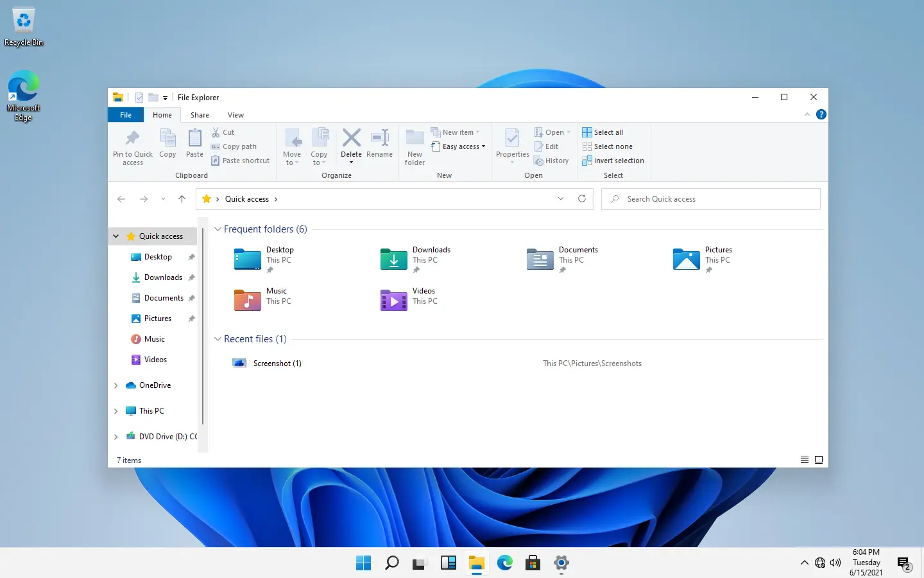Open recent locations dropdown arrow
924x578 pixels.
coord(163,199)
